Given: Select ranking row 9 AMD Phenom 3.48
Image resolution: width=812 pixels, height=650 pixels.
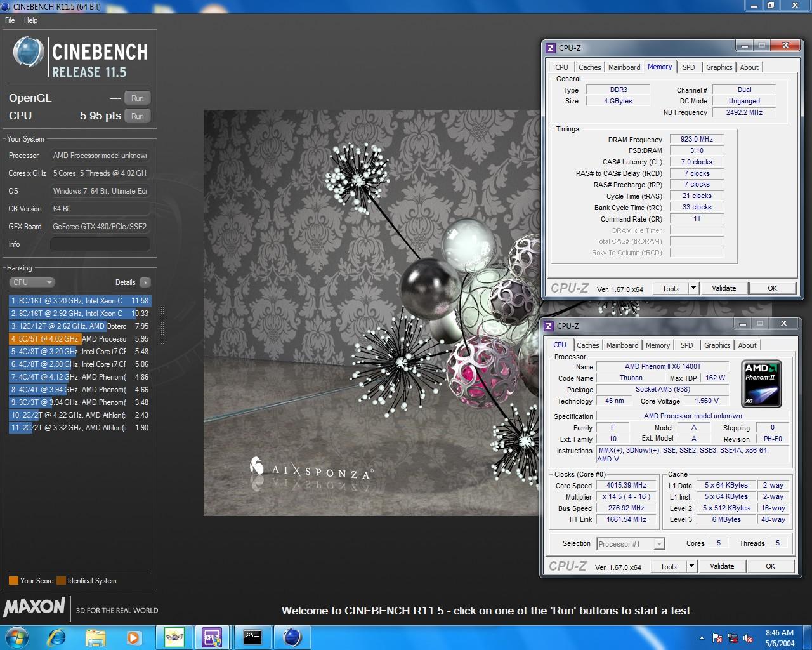Looking at the screenshot, I should point(80,402).
